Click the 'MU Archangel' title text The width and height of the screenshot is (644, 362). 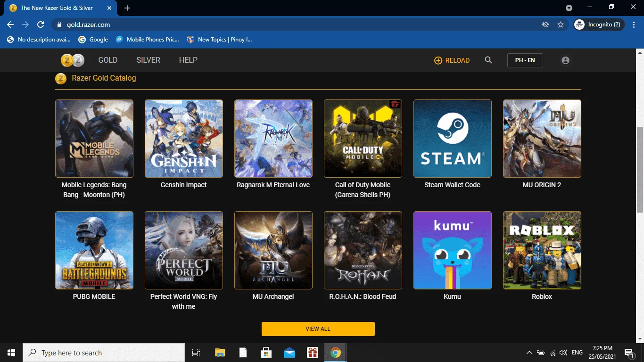273,296
